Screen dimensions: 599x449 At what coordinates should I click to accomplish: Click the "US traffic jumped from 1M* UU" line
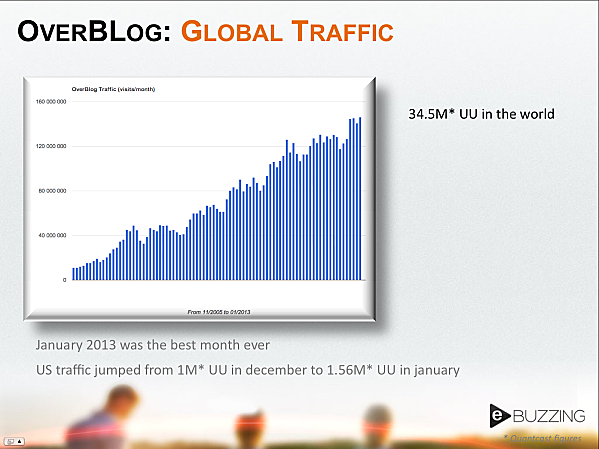click(248, 370)
